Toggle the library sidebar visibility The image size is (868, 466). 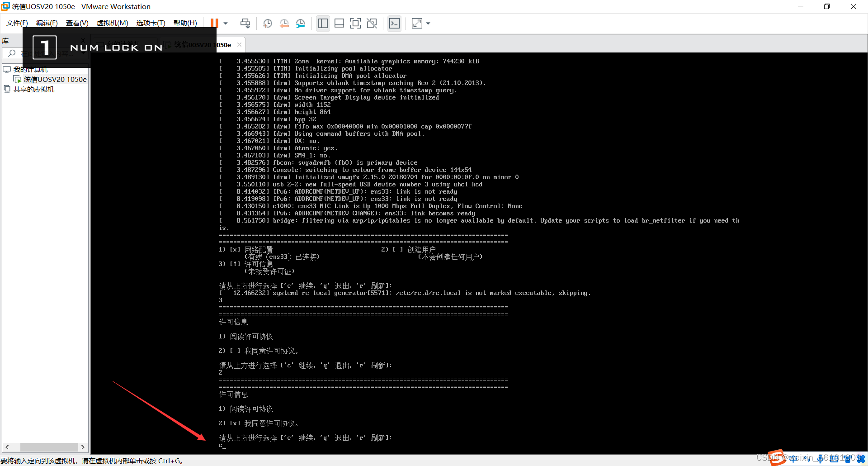click(x=323, y=23)
